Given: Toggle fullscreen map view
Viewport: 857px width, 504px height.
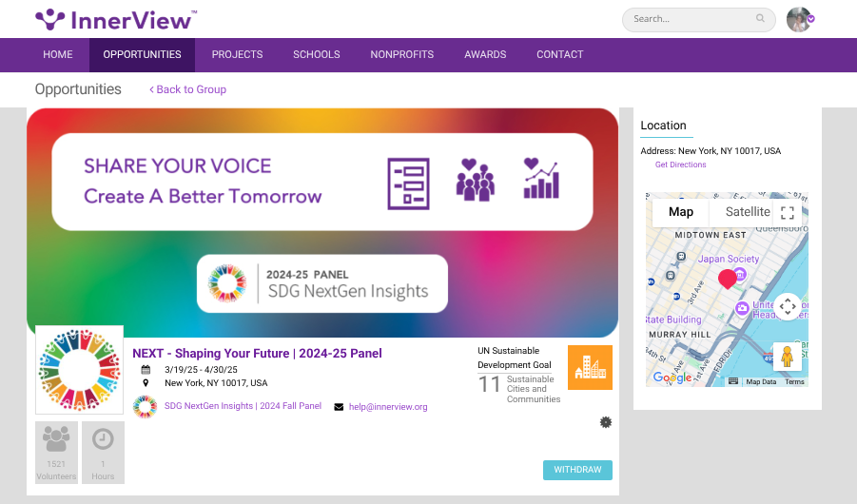Looking at the screenshot, I should coord(788,213).
